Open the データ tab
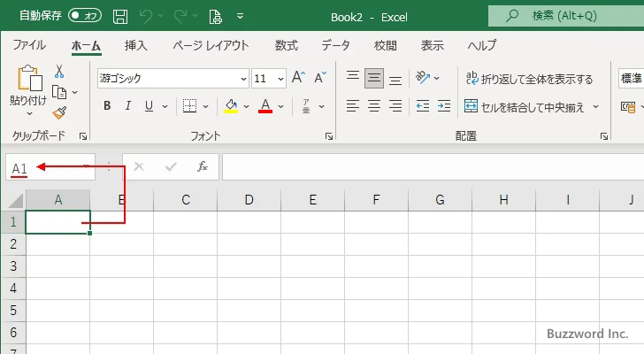This screenshot has height=354, width=644. 335,45
